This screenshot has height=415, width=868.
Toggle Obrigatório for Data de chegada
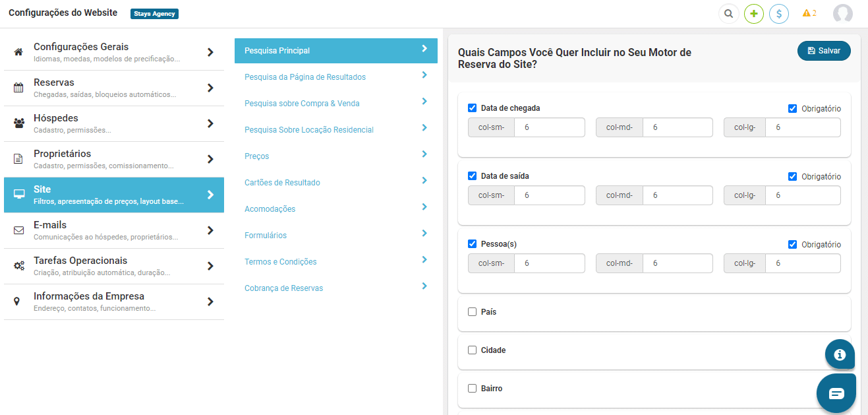(793, 108)
